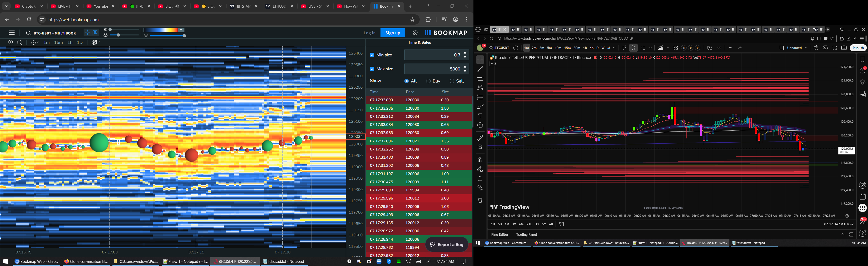Select the 15m timeframe in Bookmap

pos(58,42)
